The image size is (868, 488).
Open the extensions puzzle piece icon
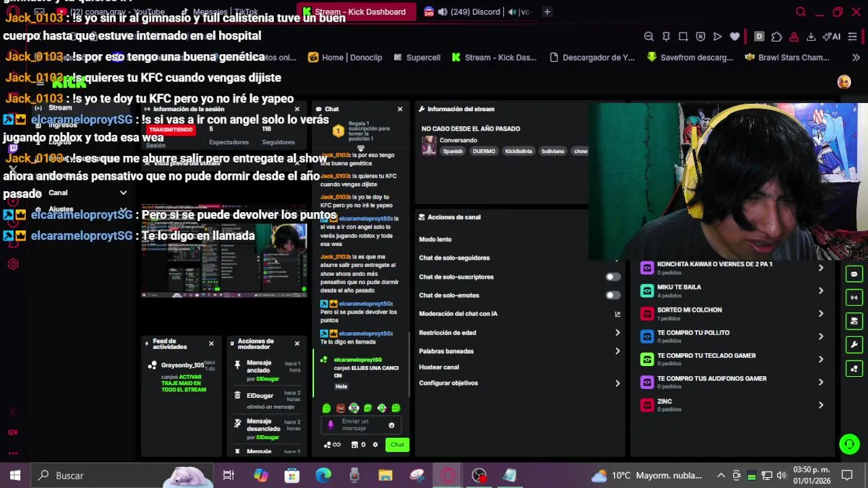pyautogui.click(x=776, y=37)
